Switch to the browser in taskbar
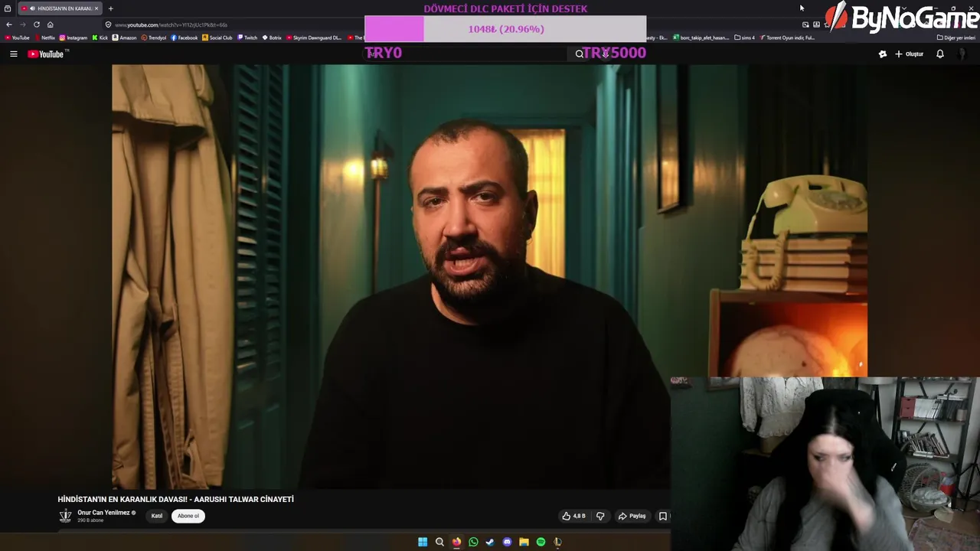 456,542
